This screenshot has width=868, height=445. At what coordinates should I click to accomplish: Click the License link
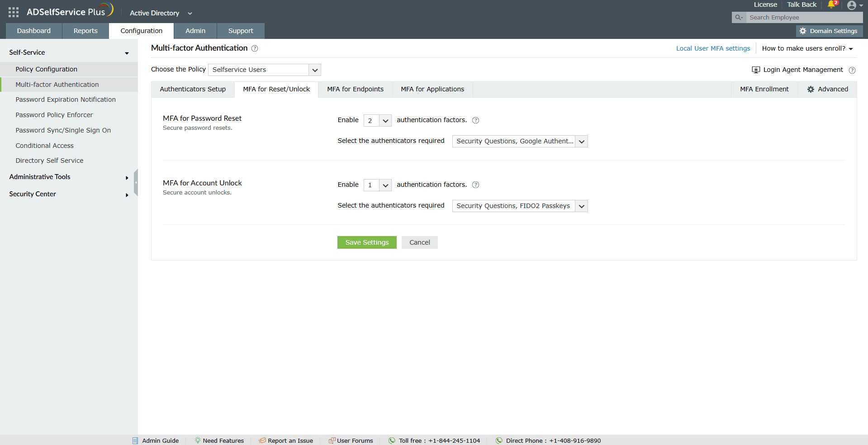pyautogui.click(x=765, y=5)
